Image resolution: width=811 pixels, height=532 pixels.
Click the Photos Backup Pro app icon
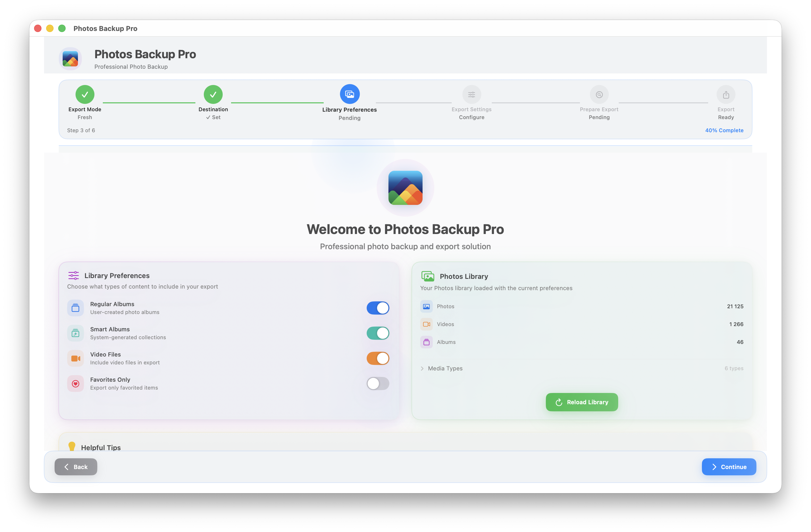(70, 58)
